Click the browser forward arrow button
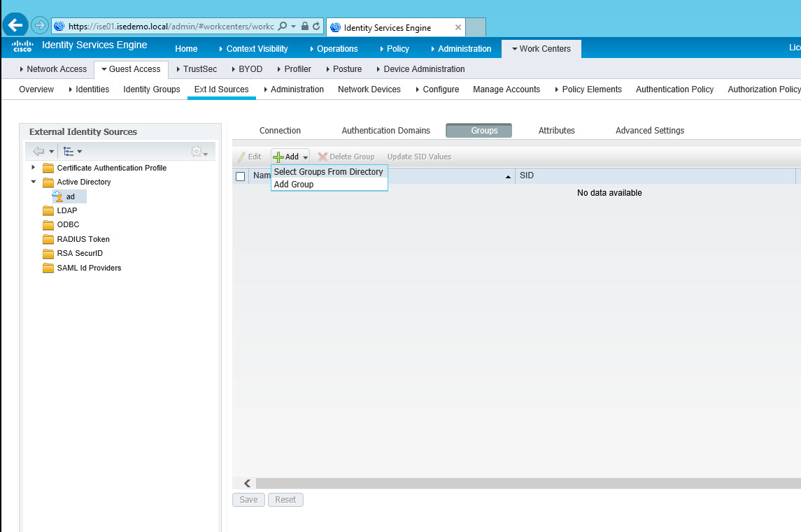The width and height of the screenshot is (801, 532). [x=40, y=25]
